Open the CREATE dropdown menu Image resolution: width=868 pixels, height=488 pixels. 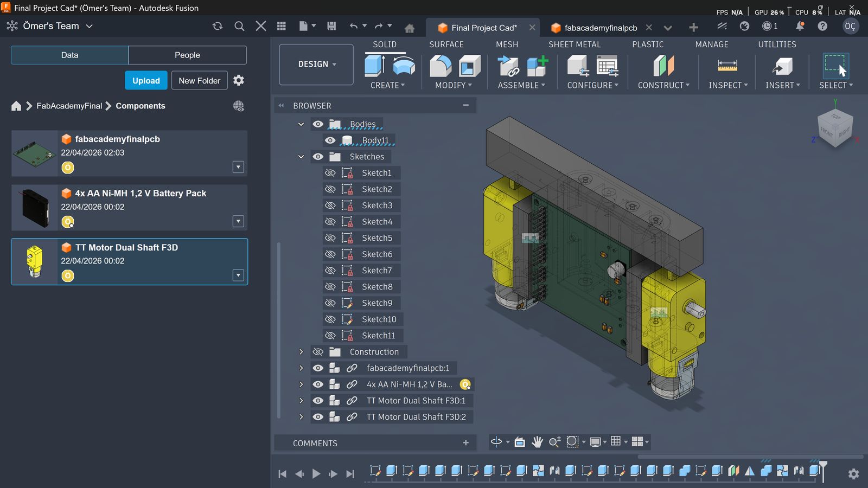[387, 85]
